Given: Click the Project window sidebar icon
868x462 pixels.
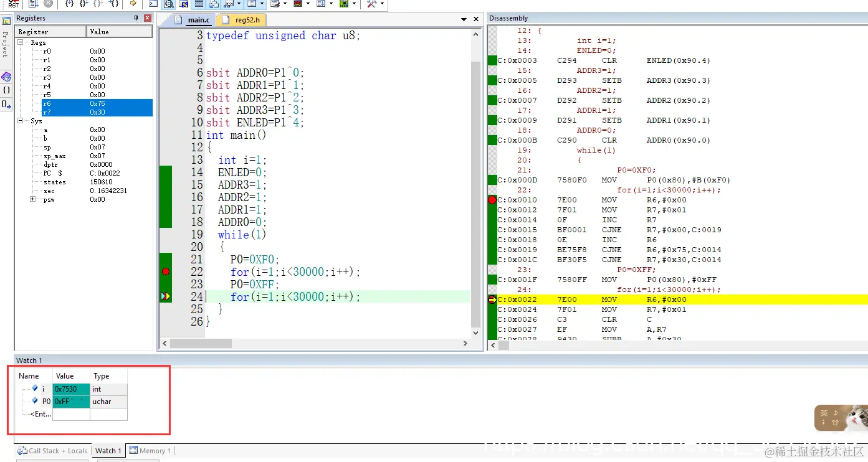Looking at the screenshot, I should tap(6, 21).
